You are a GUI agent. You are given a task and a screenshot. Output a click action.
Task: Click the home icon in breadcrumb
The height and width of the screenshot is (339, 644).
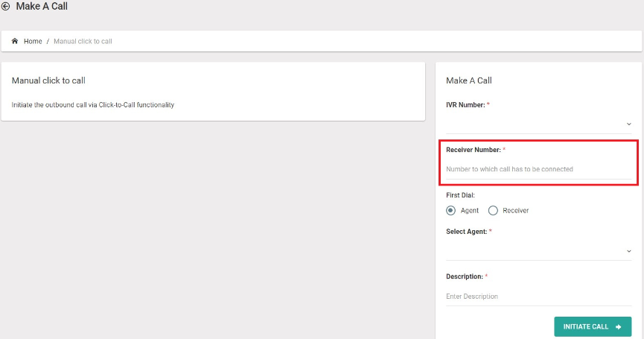tap(15, 41)
